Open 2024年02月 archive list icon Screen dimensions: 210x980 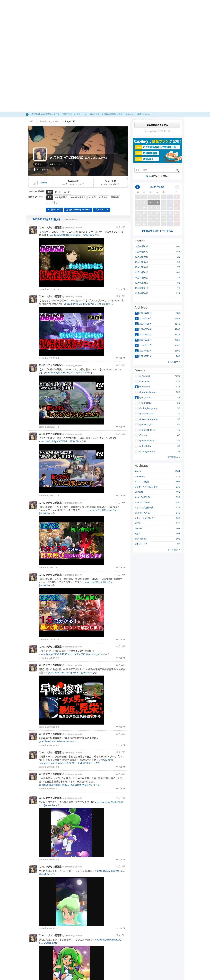point(136,340)
